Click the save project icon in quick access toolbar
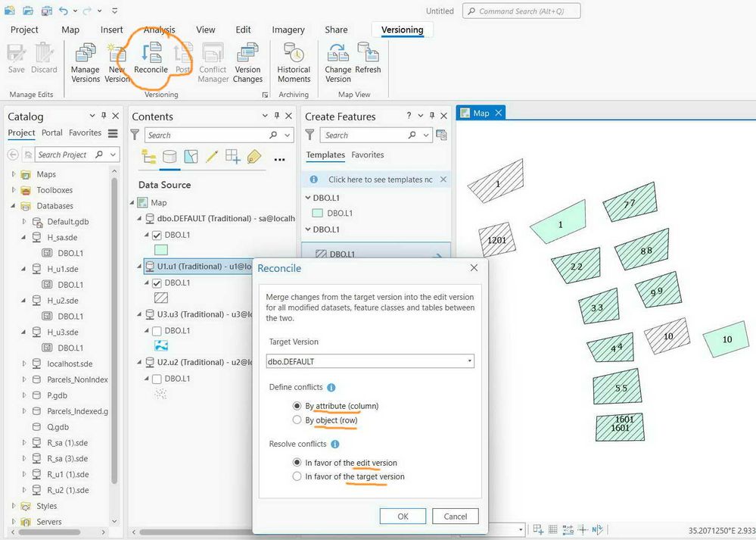 pyautogui.click(x=46, y=10)
